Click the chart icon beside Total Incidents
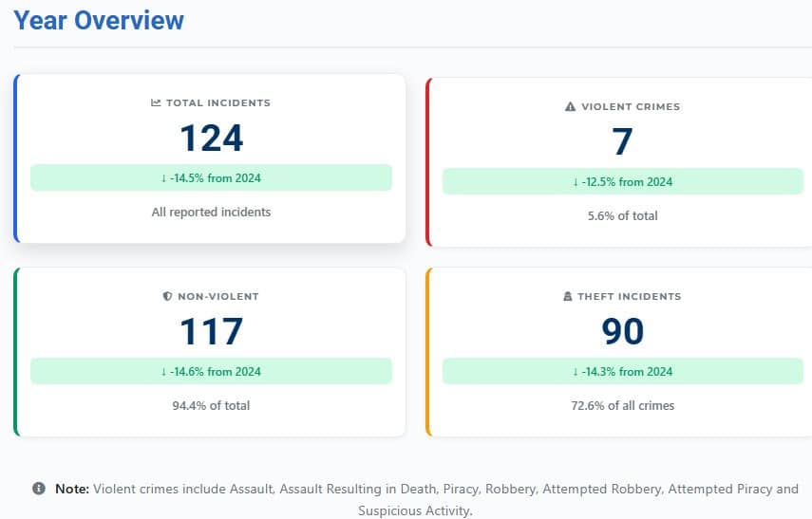The image size is (812, 519). (157, 103)
